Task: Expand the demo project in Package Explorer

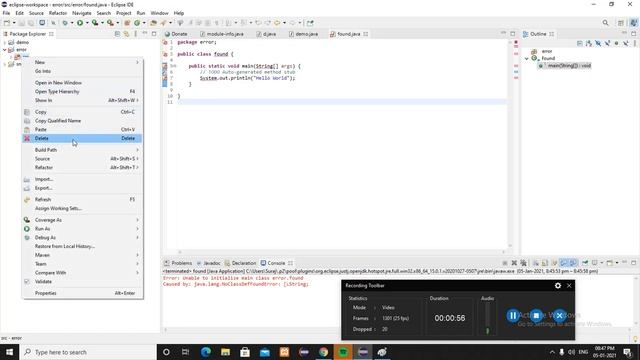Action: 4,42
